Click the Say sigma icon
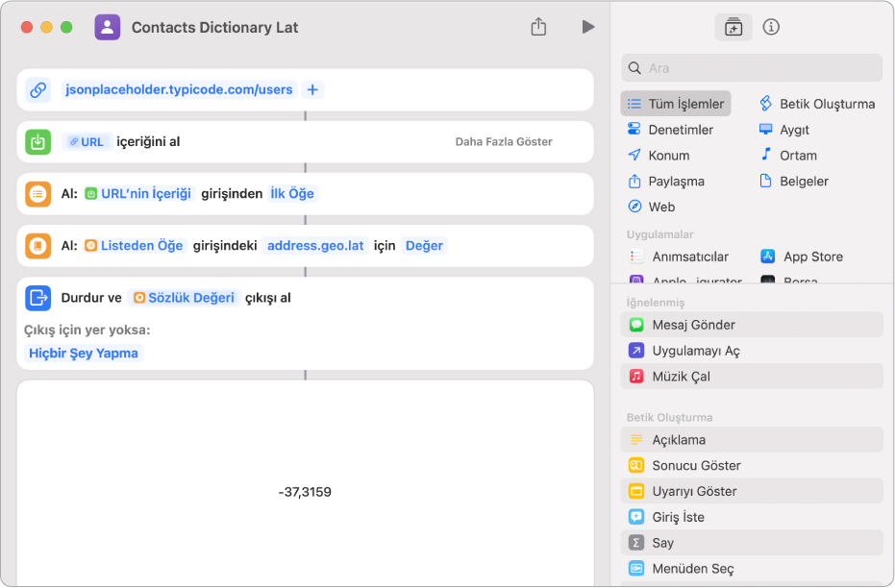895x588 pixels. pyautogui.click(x=636, y=543)
